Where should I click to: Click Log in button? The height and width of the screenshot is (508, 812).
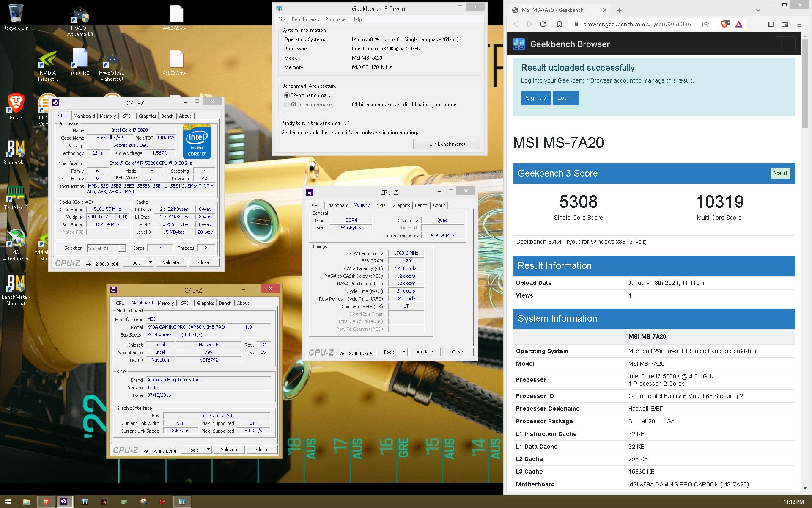[565, 98]
